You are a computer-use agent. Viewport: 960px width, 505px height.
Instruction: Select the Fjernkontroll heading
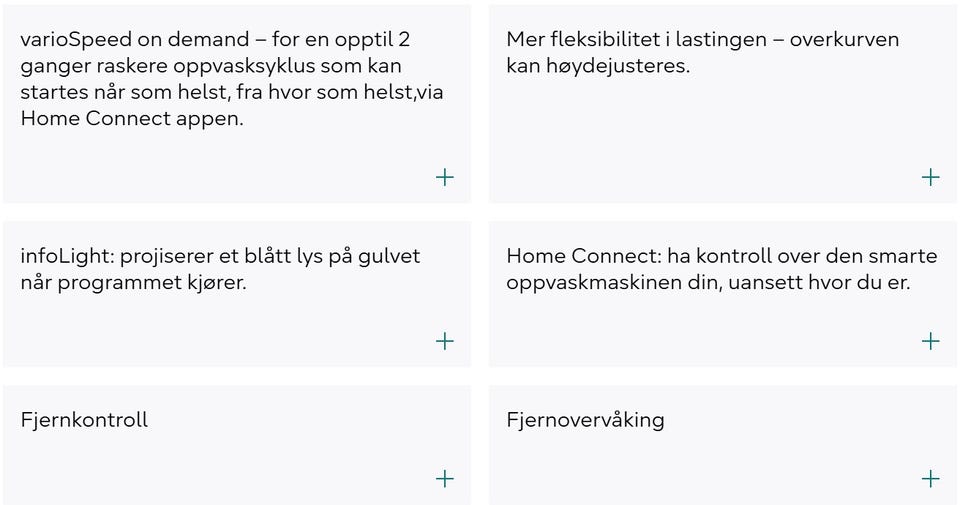84,420
